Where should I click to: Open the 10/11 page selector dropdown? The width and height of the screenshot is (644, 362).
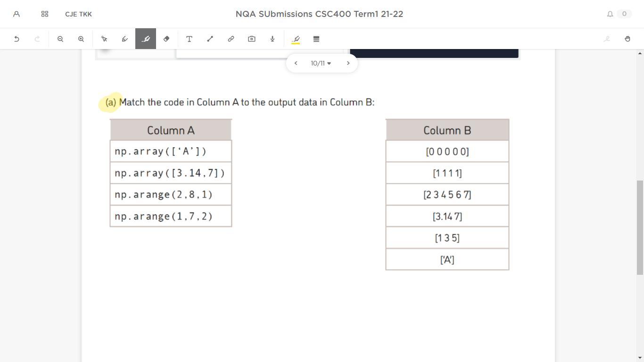click(321, 63)
